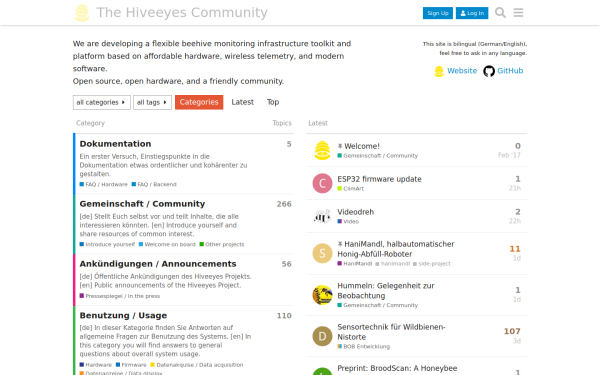Switch to the Top tab
Viewport: 600px width, 375px height.
click(273, 102)
